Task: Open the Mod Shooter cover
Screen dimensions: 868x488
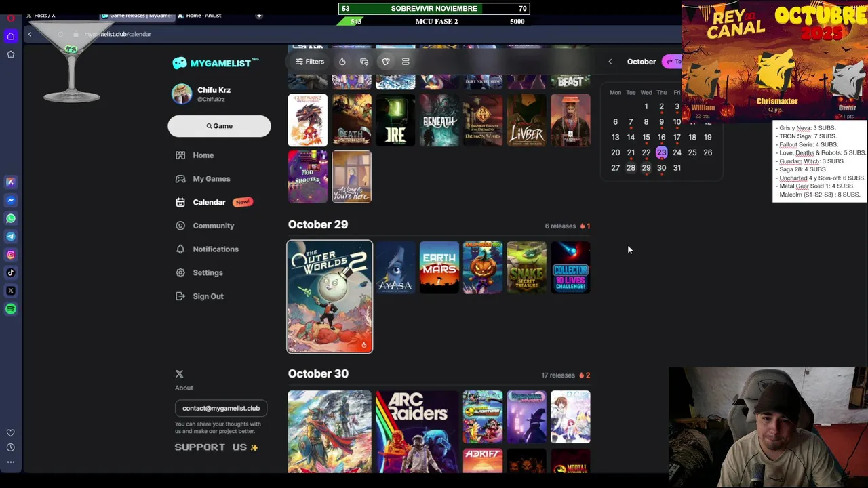Action: [308, 177]
